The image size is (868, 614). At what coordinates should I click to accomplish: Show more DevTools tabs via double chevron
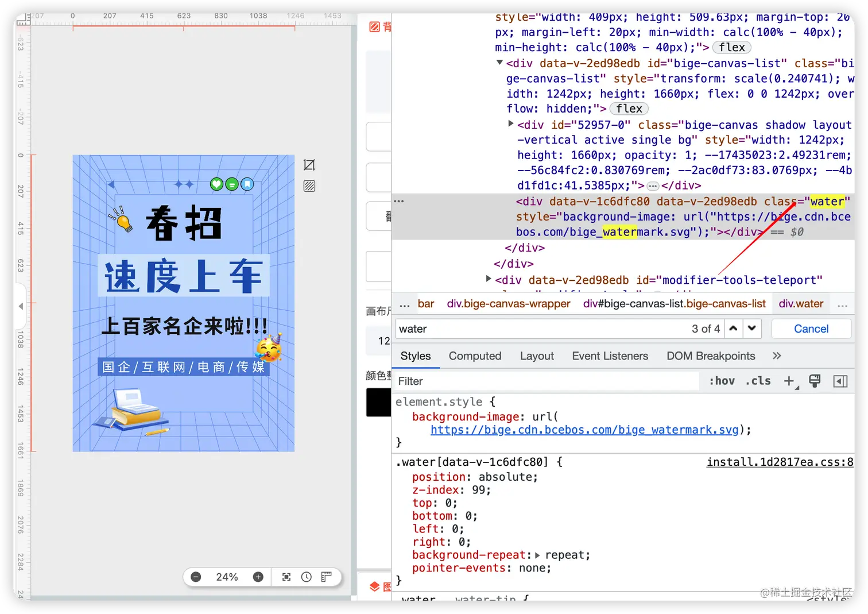pyautogui.click(x=777, y=356)
